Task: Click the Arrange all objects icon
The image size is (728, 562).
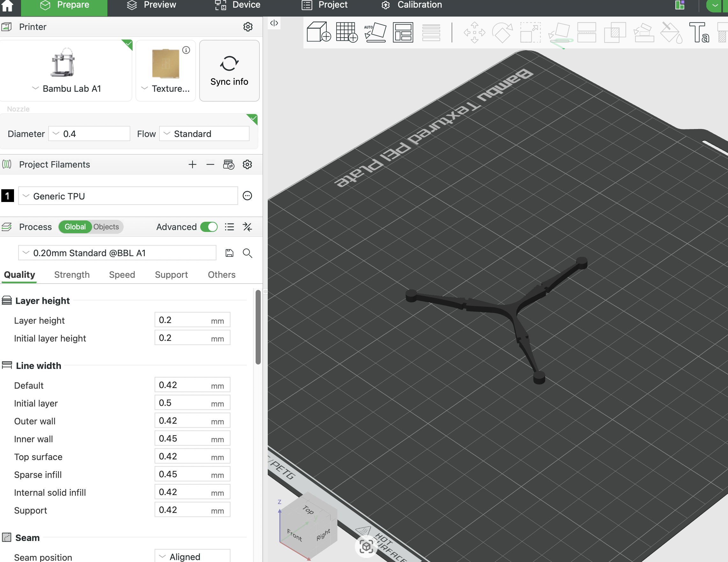Action: (403, 32)
